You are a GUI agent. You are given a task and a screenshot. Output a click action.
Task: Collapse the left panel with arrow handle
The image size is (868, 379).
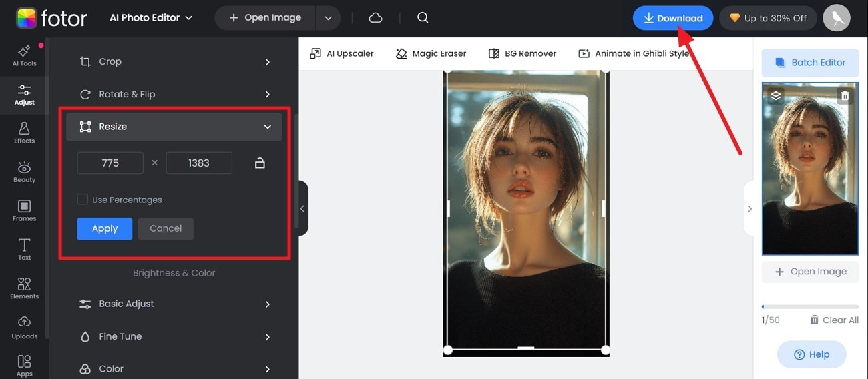pyautogui.click(x=302, y=208)
